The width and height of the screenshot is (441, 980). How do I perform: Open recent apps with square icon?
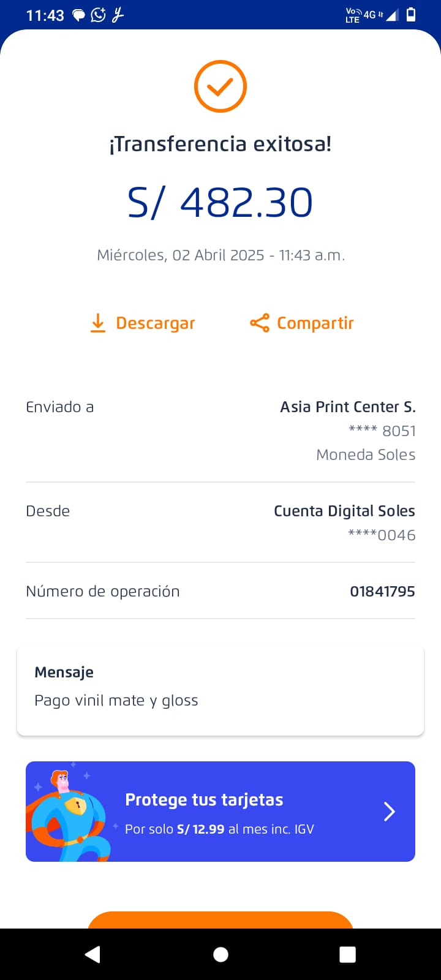coord(347,954)
